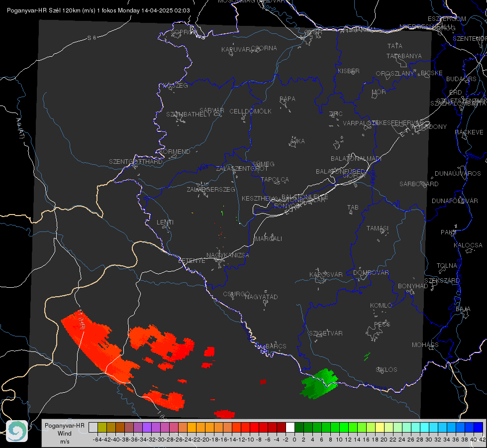Click the OROSZLANY city label

tap(395, 73)
